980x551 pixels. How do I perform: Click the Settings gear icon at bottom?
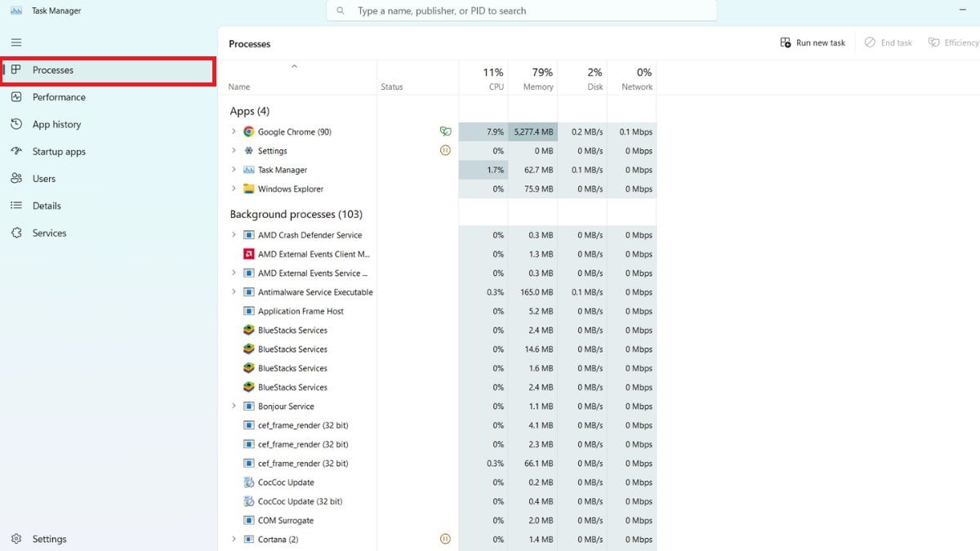tap(16, 539)
